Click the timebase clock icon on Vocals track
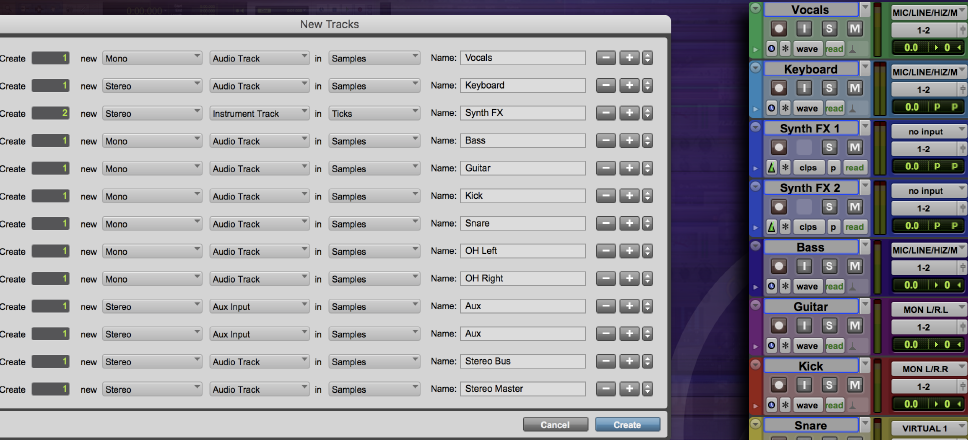 [x=771, y=49]
